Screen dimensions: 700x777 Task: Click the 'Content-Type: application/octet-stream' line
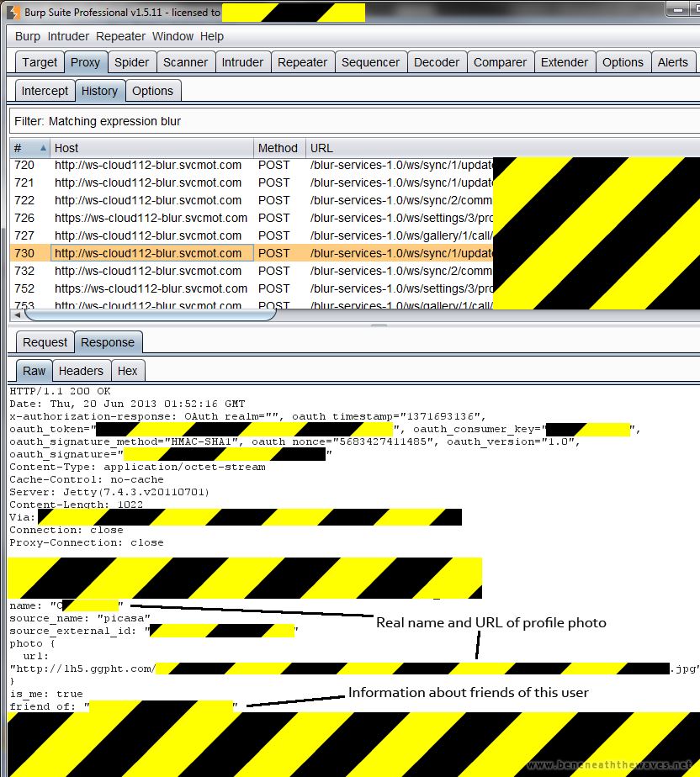(137, 468)
